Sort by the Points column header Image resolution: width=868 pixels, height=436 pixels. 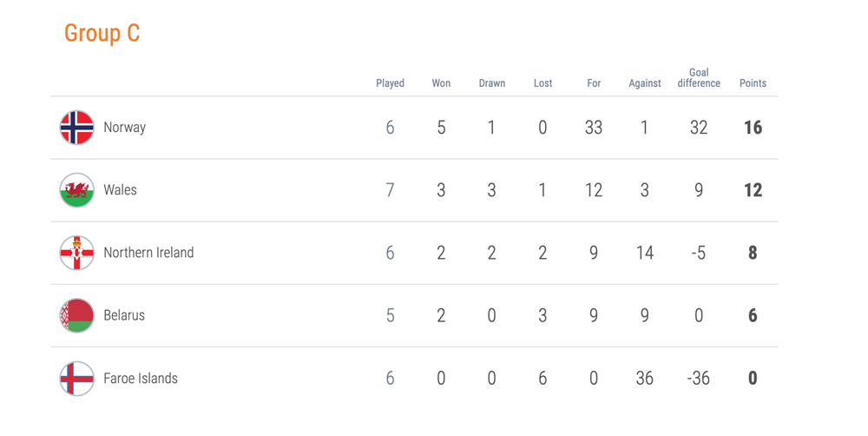(753, 83)
